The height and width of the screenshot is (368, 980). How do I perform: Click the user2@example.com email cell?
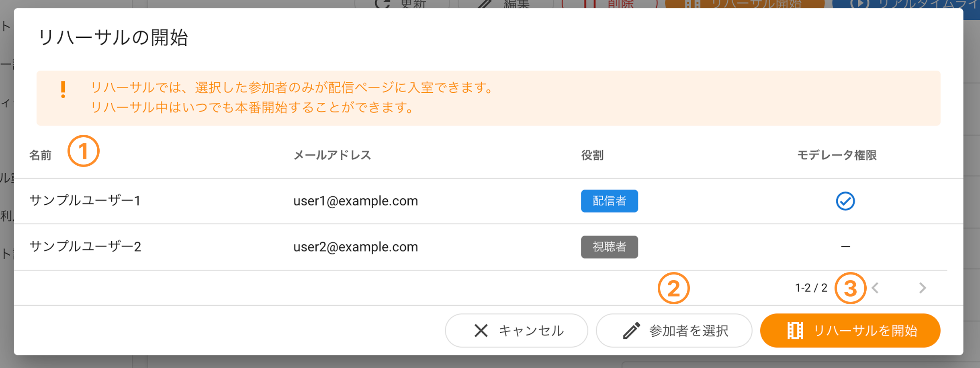tap(356, 247)
